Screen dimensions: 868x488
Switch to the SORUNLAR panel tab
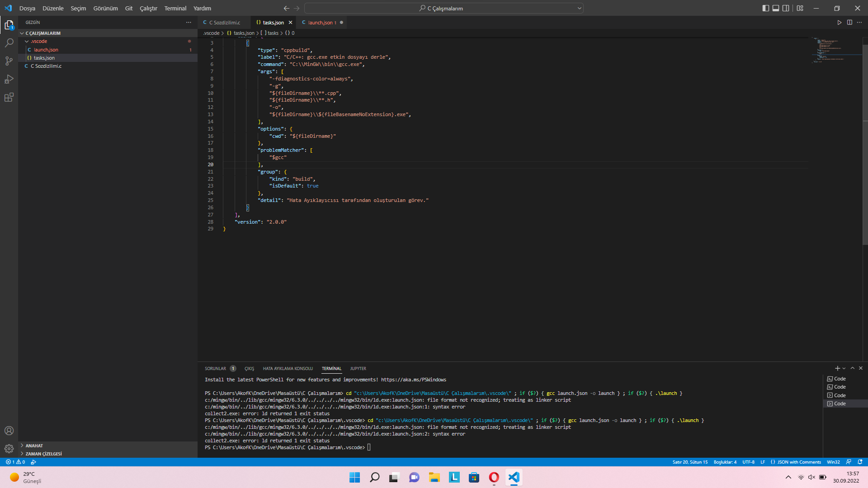215,368
